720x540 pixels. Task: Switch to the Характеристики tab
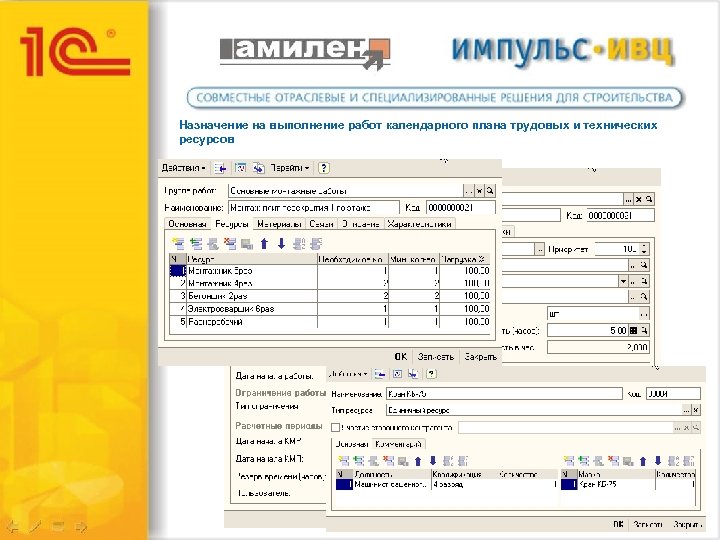[x=420, y=224]
